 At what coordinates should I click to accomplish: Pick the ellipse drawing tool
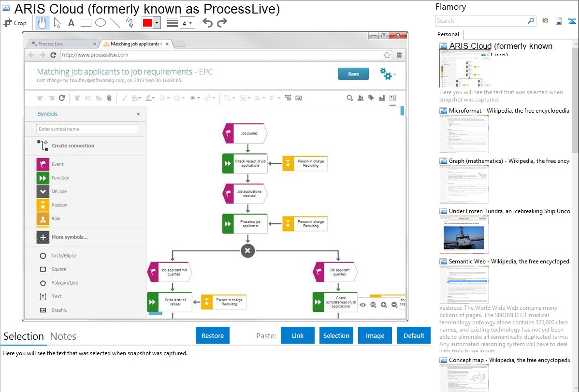tap(101, 23)
